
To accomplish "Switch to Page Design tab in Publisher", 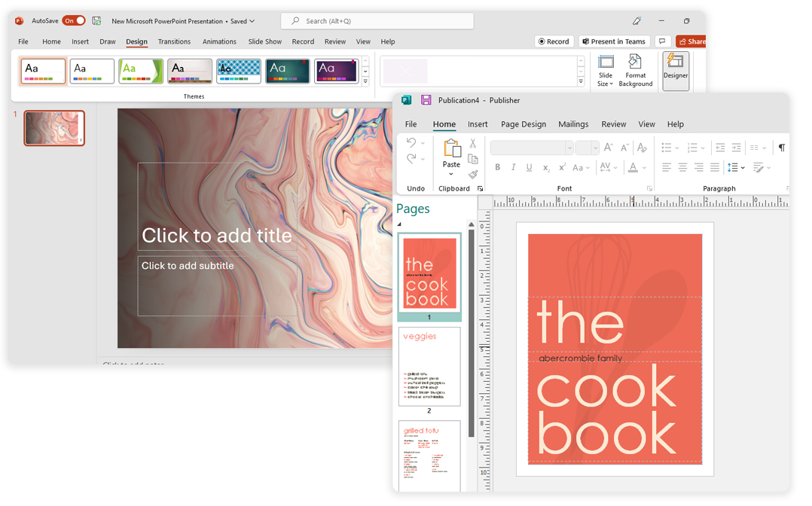I will click(523, 124).
